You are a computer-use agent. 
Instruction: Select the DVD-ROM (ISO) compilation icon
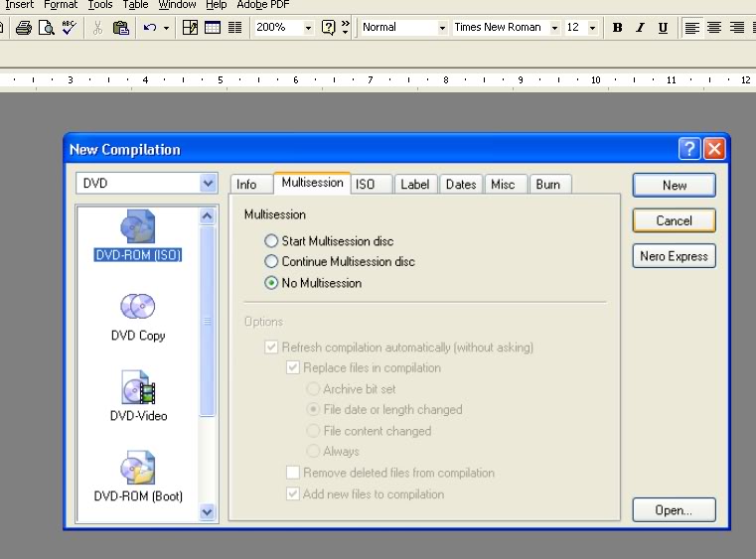pos(137,227)
